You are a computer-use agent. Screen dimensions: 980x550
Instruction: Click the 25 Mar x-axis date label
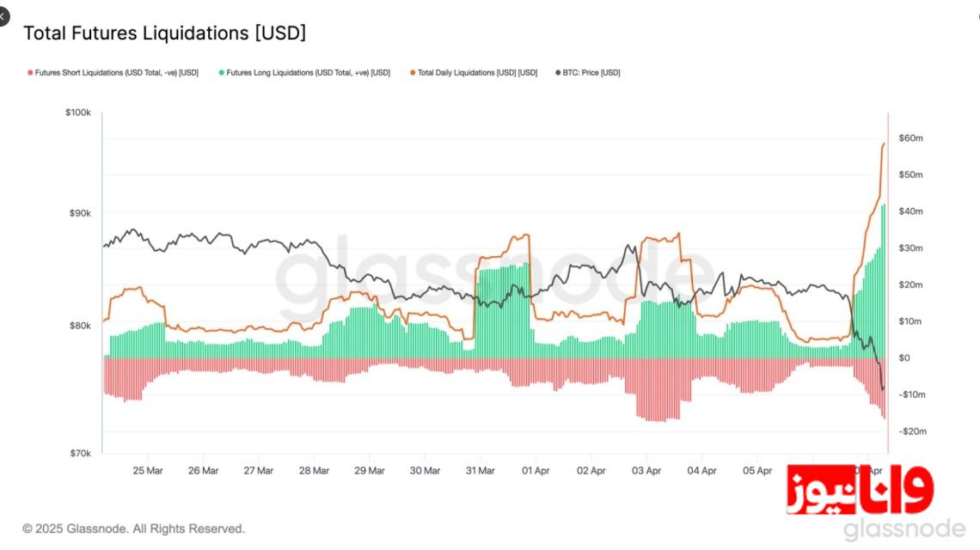click(x=148, y=471)
